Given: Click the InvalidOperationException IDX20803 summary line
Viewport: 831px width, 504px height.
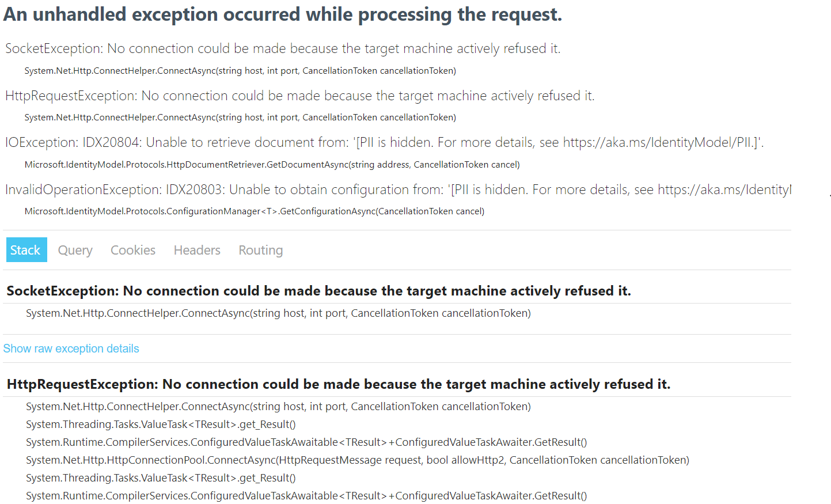Looking at the screenshot, I should (x=397, y=189).
